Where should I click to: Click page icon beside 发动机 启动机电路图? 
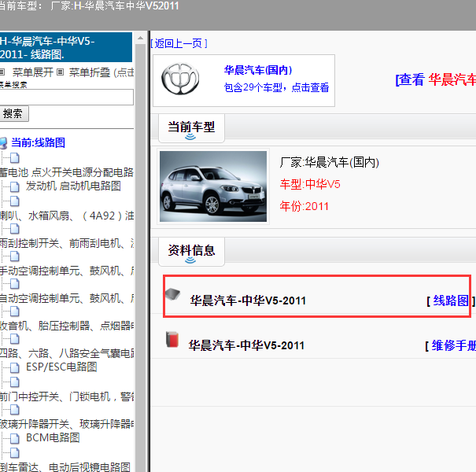(15, 187)
